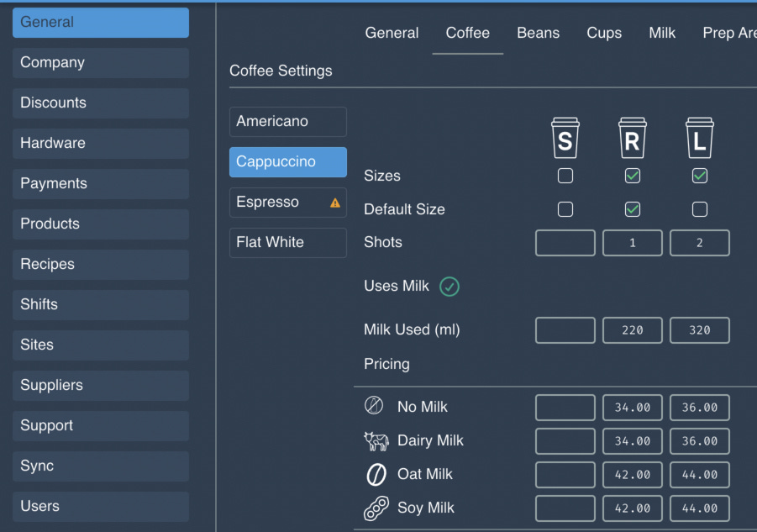Screen dimensions: 757x532
Task: Click the empty Small Shots field
Action: click(565, 243)
